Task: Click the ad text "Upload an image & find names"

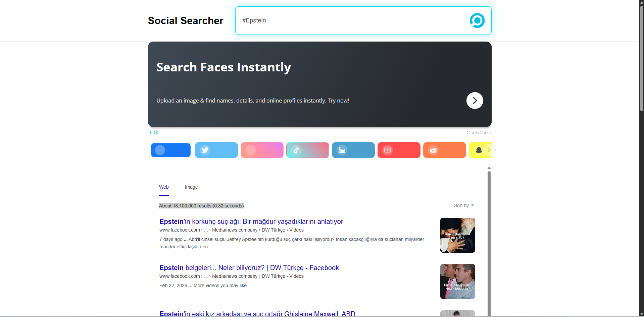Action: click(253, 101)
